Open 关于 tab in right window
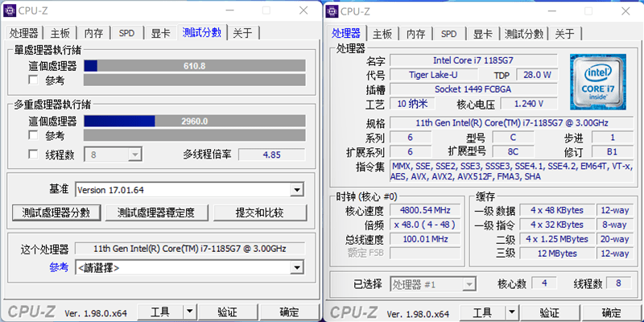The image size is (644, 322). (565, 33)
